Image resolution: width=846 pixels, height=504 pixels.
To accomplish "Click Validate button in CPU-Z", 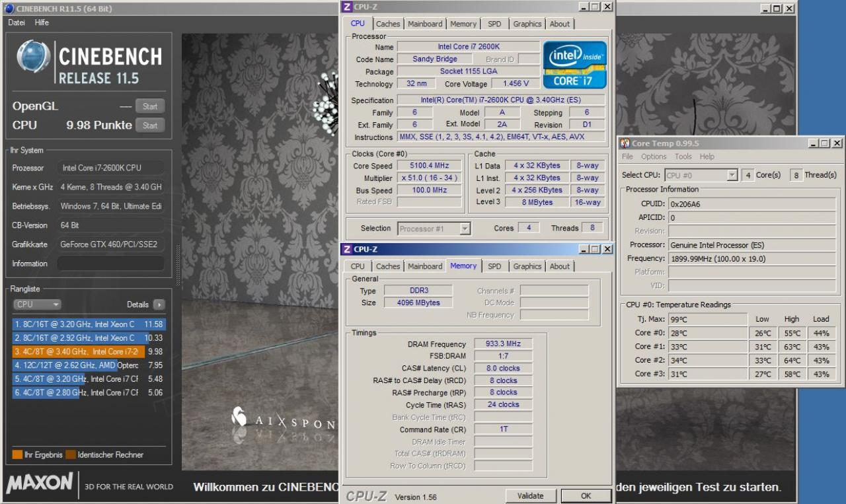I will tap(531, 495).
